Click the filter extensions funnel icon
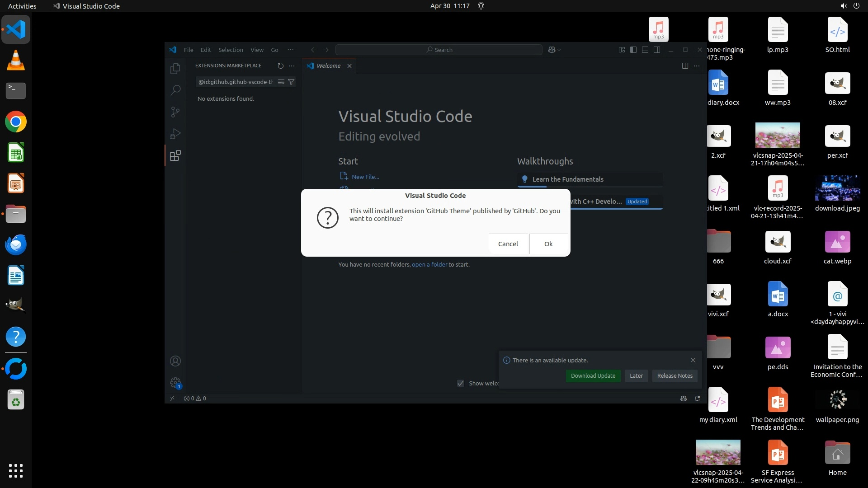868x488 pixels. click(x=291, y=82)
